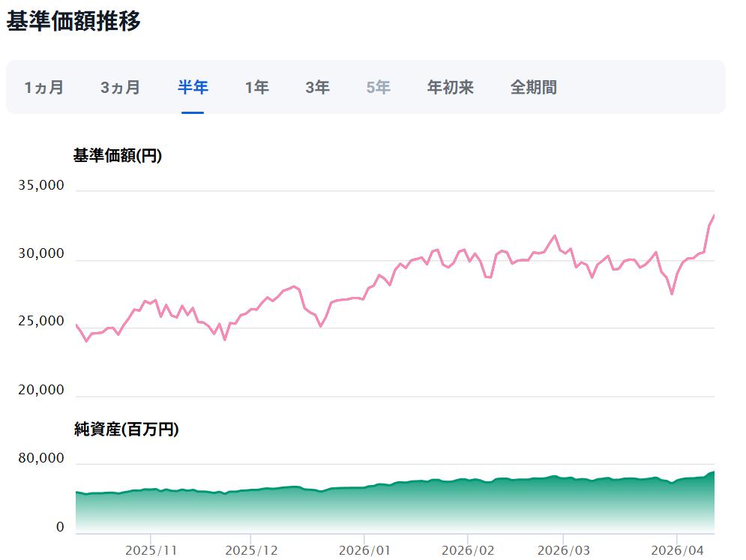Click the 2025/11 x-axis label
The width and height of the screenshot is (746, 560).
tap(151, 550)
